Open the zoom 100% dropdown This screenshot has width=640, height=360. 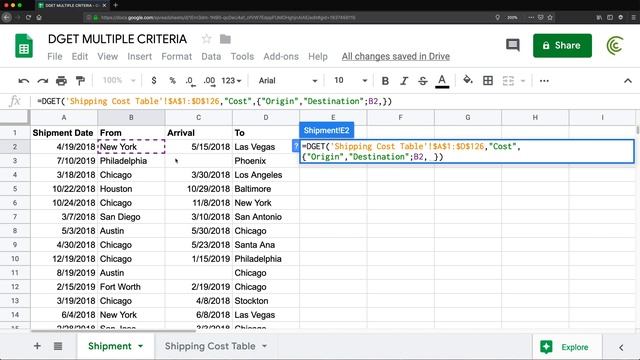[x=119, y=81]
